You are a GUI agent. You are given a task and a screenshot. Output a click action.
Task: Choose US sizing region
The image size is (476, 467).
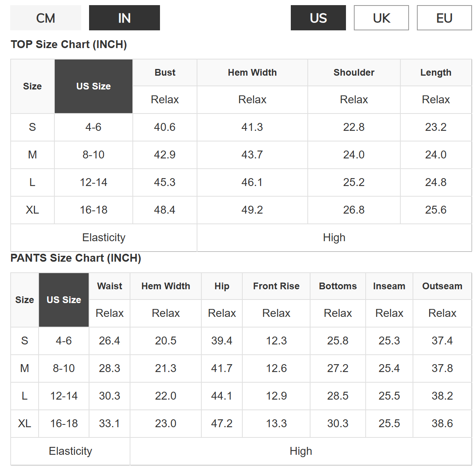(318, 18)
